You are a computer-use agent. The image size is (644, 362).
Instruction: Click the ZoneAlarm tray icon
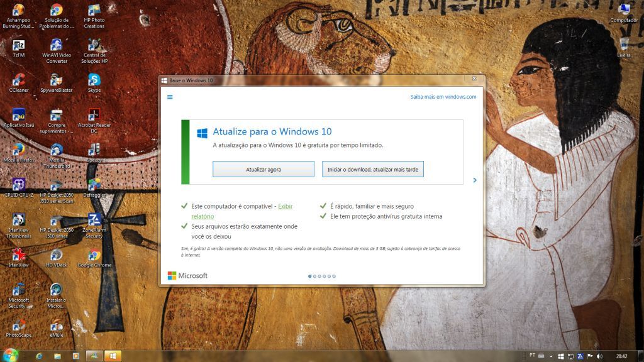tap(580, 356)
